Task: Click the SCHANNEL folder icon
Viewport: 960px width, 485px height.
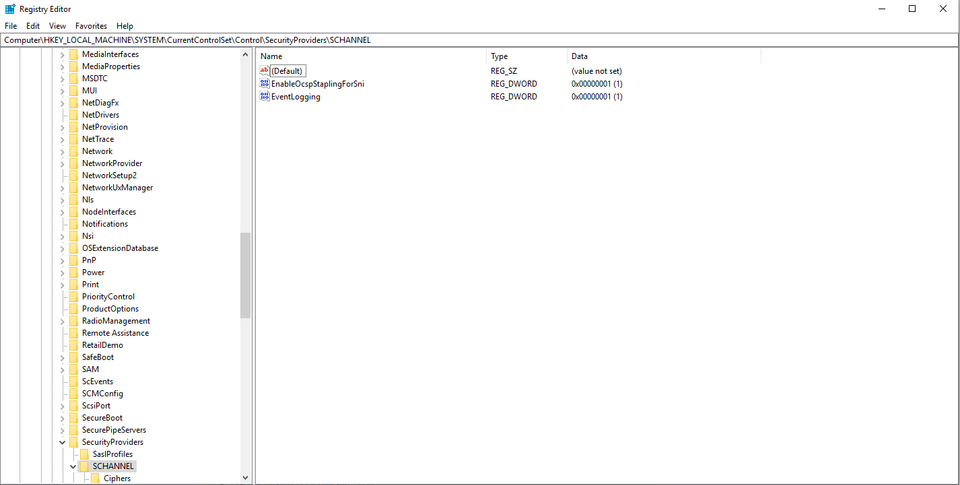Action: tap(85, 466)
